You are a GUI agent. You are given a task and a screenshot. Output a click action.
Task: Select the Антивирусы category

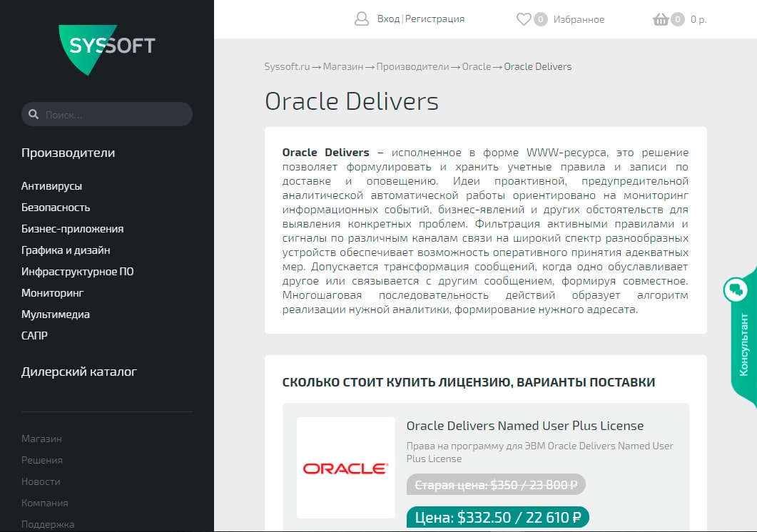(x=51, y=186)
